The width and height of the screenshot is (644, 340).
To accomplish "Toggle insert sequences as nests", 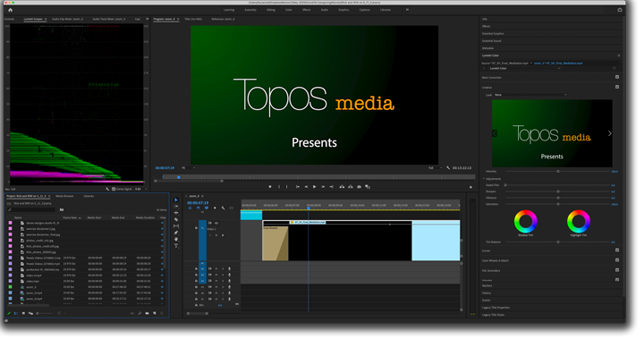I will point(190,208).
